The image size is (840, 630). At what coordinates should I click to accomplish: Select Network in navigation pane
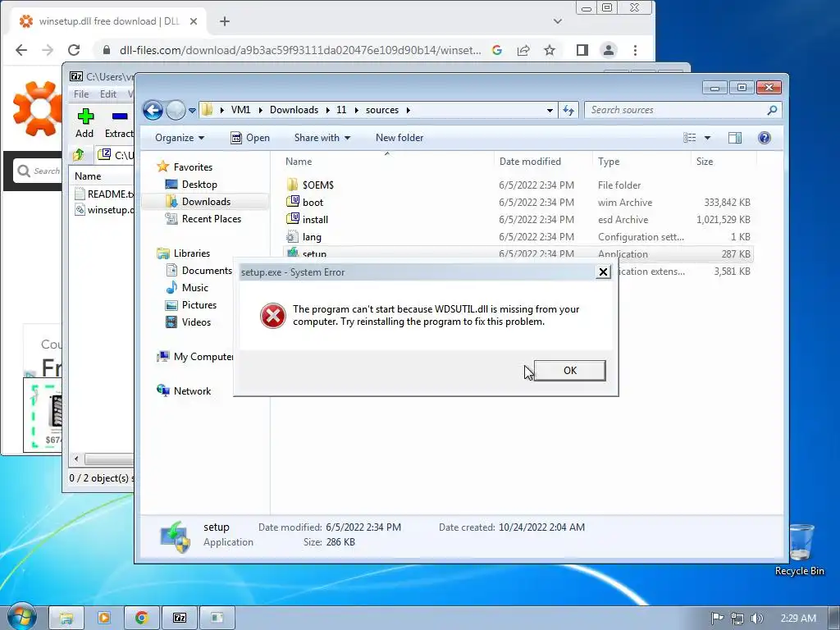coord(192,391)
